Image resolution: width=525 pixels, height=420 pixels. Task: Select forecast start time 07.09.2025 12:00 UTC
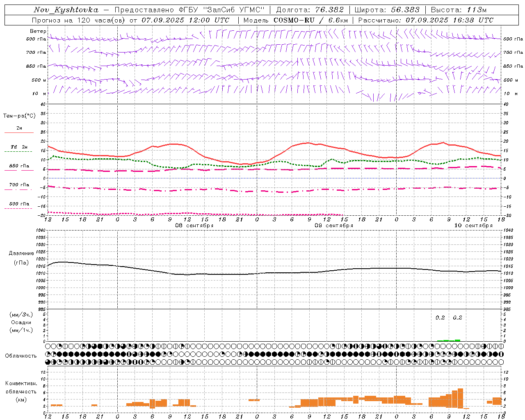pos(185,20)
